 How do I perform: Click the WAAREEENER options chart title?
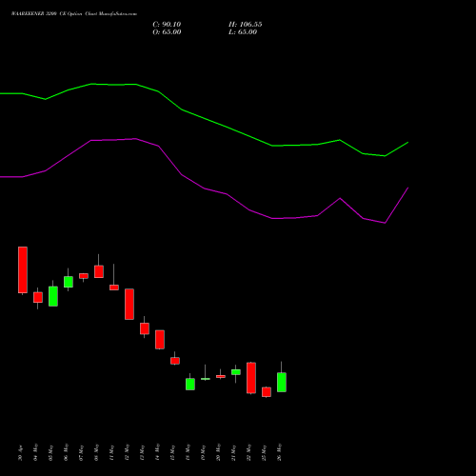pyautogui.click(x=74, y=14)
